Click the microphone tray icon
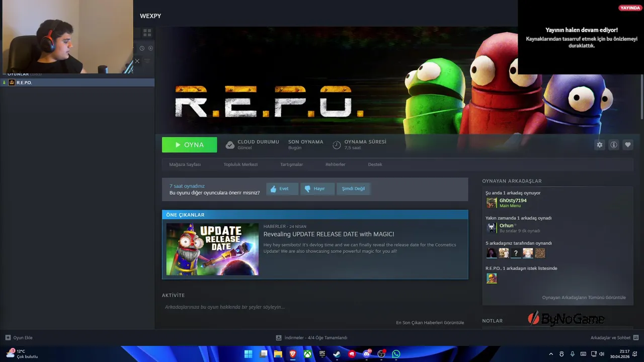Image resolution: width=644 pixels, height=362 pixels. [573, 354]
